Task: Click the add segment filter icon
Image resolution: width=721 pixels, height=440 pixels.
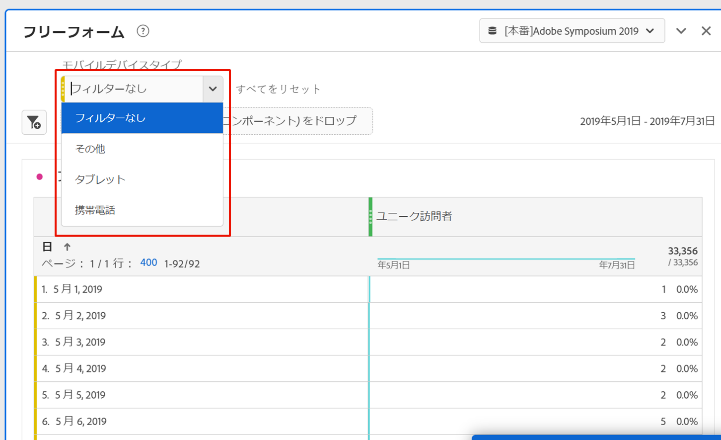Action: (34, 122)
